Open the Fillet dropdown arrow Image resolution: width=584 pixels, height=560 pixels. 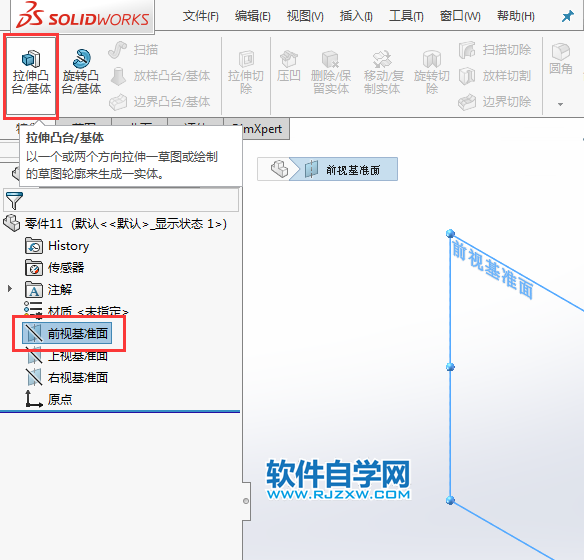click(561, 105)
